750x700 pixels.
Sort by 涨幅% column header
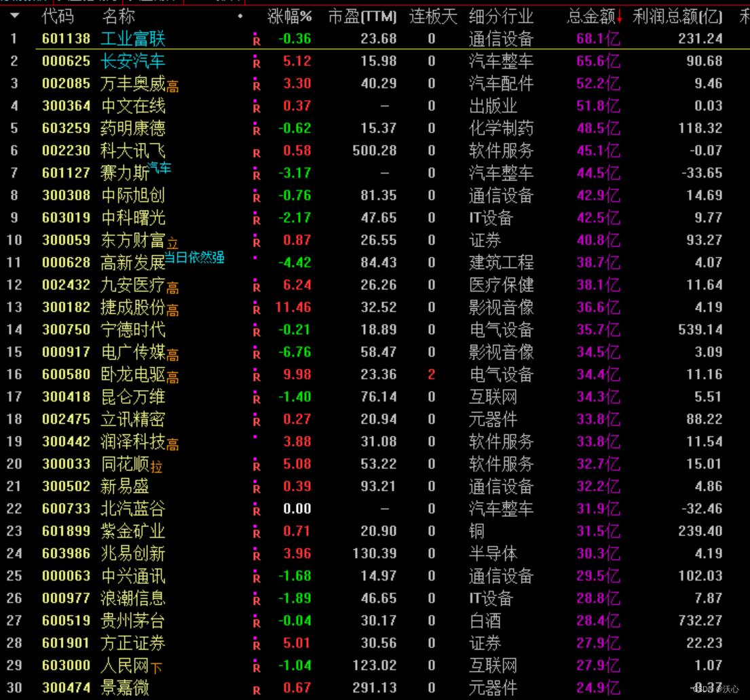[x=289, y=16]
